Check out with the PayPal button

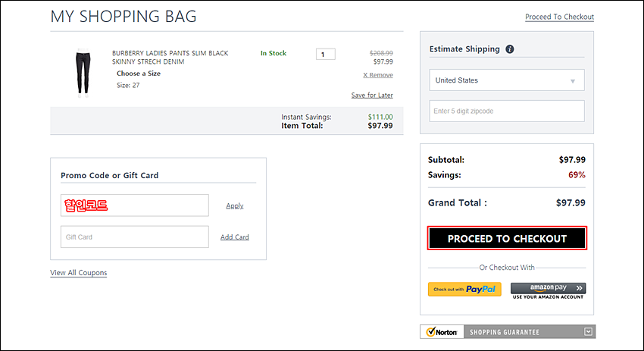click(x=464, y=290)
